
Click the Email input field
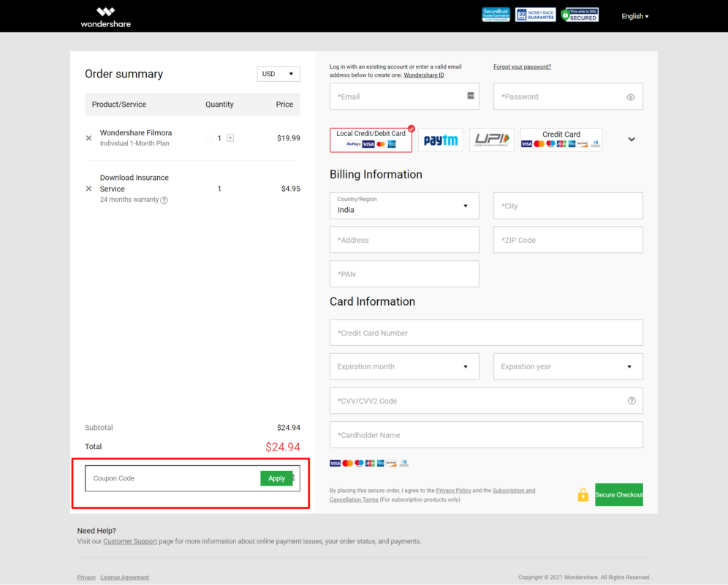click(404, 97)
